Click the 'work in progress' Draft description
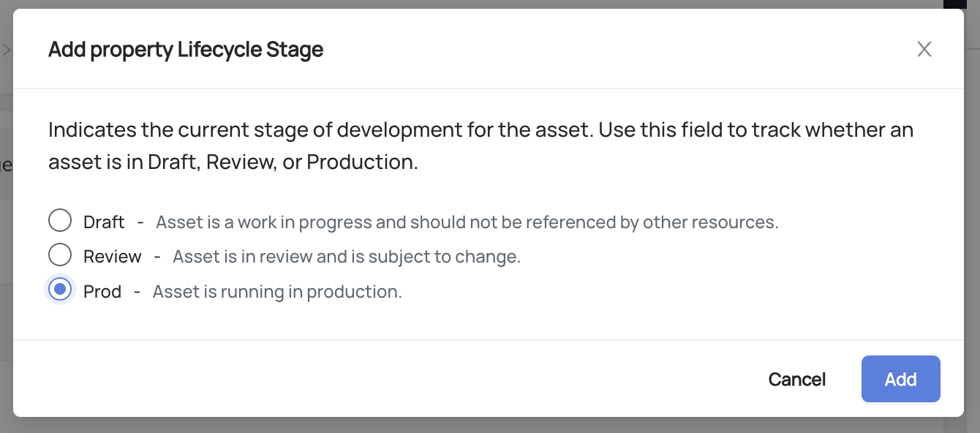The height and width of the screenshot is (433, 980). point(467,222)
